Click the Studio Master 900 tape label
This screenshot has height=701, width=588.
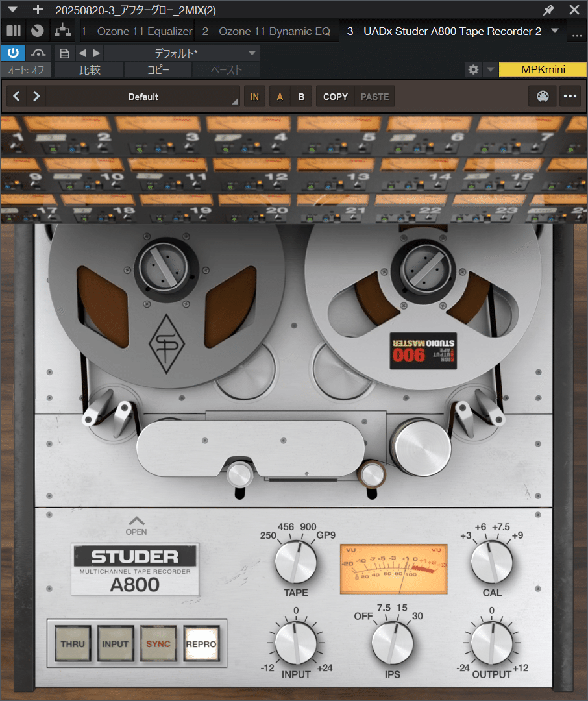[423, 350]
